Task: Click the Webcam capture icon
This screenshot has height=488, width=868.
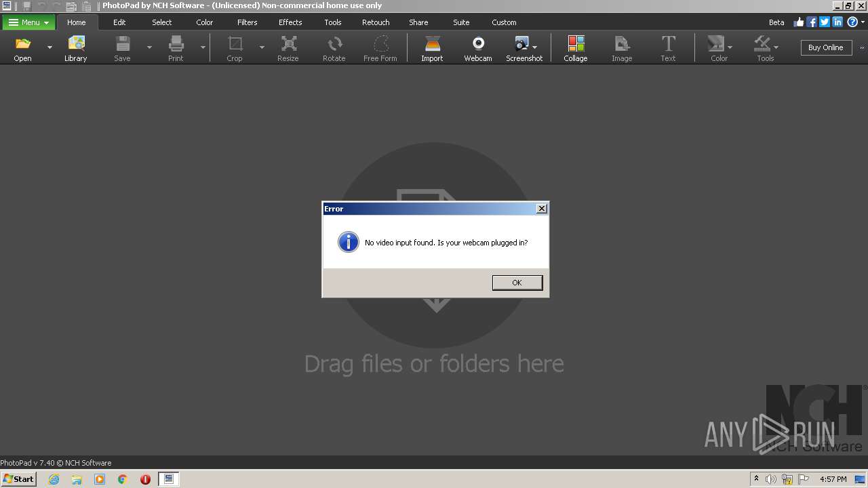Action: [x=478, y=48]
